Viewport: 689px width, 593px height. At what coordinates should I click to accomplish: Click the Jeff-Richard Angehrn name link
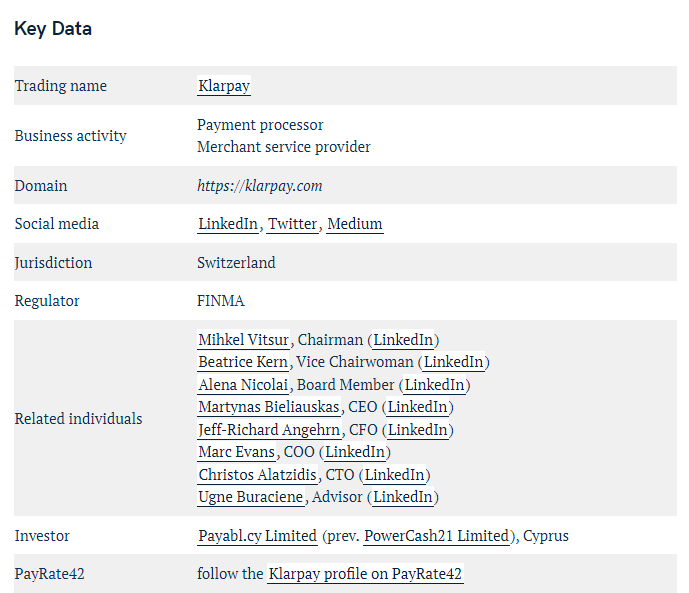point(269,430)
